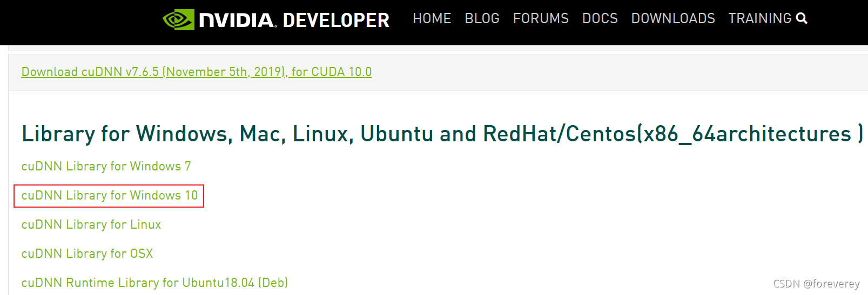Screen dimensions: 868x295
Task: Expand Download cuDNN v7.6.5 for CUDA 10.0
Action: [x=197, y=72]
